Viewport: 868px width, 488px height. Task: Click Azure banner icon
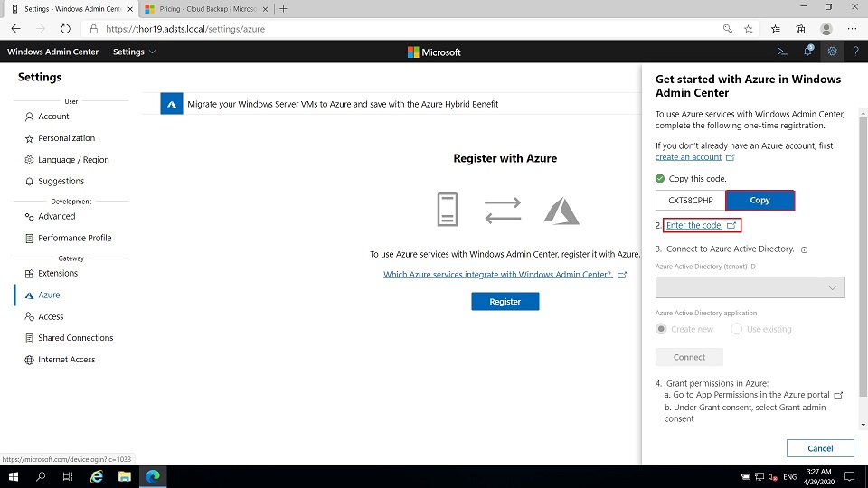click(x=172, y=104)
